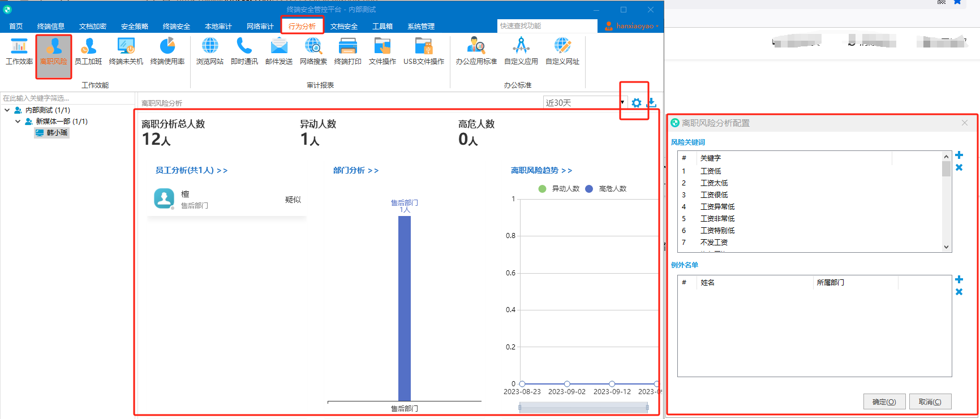Image resolution: width=980 pixels, height=419 pixels.
Task: Click the 快速查找功能 search field
Action: (547, 26)
